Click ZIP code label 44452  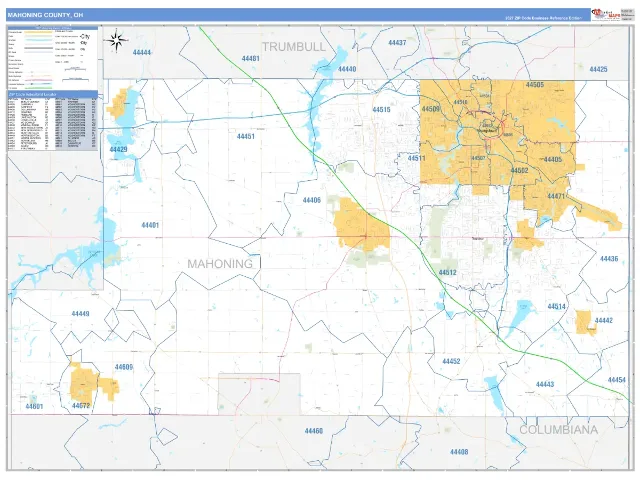coord(451,362)
